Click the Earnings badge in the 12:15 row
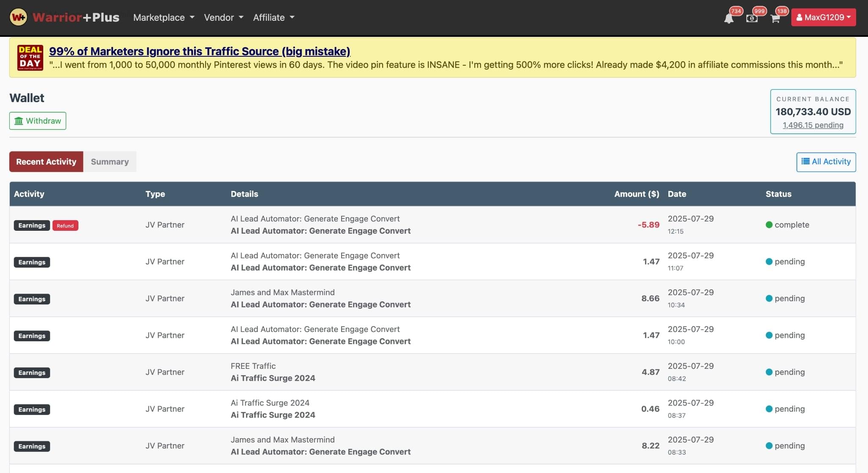 [x=32, y=225]
